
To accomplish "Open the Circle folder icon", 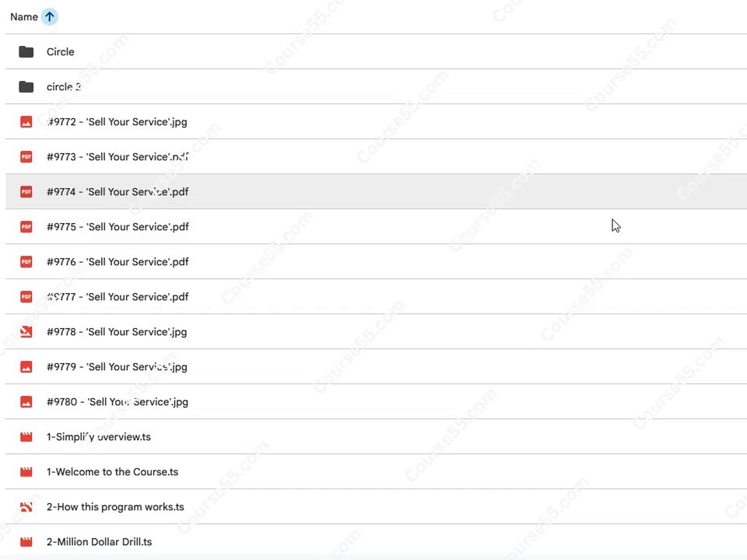I will point(26,52).
